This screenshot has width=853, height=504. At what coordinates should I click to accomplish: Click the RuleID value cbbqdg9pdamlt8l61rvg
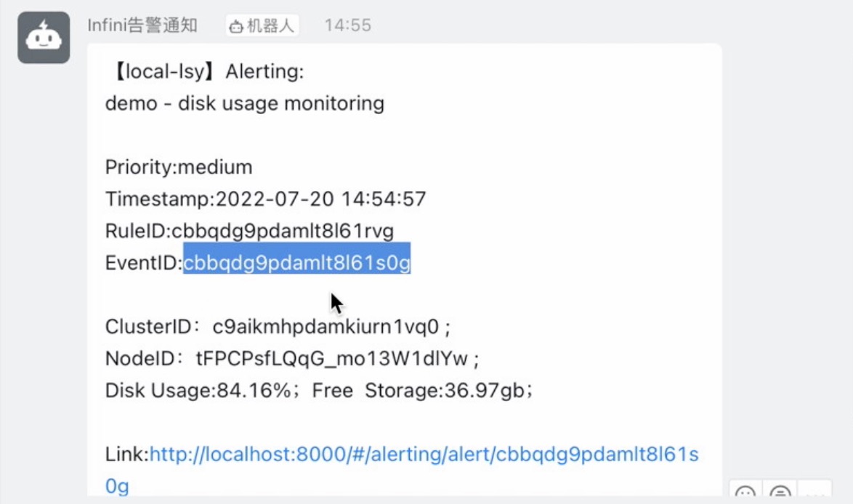coord(282,232)
